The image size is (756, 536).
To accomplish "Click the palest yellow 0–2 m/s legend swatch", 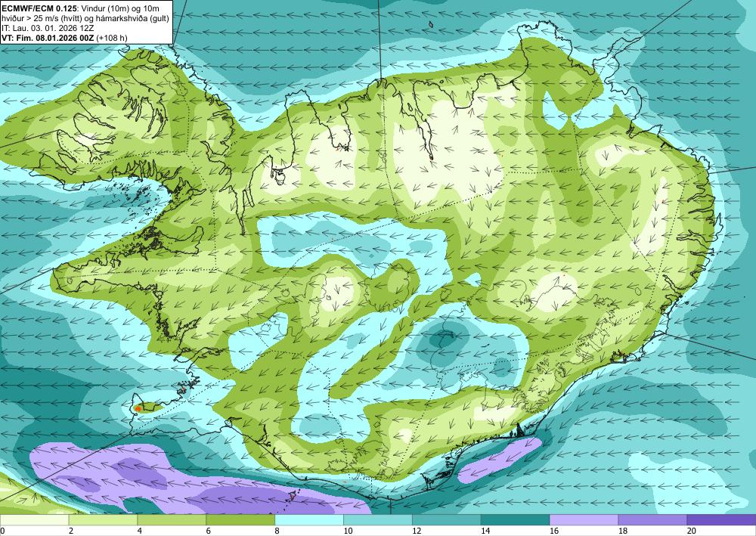I will (x=34, y=520).
